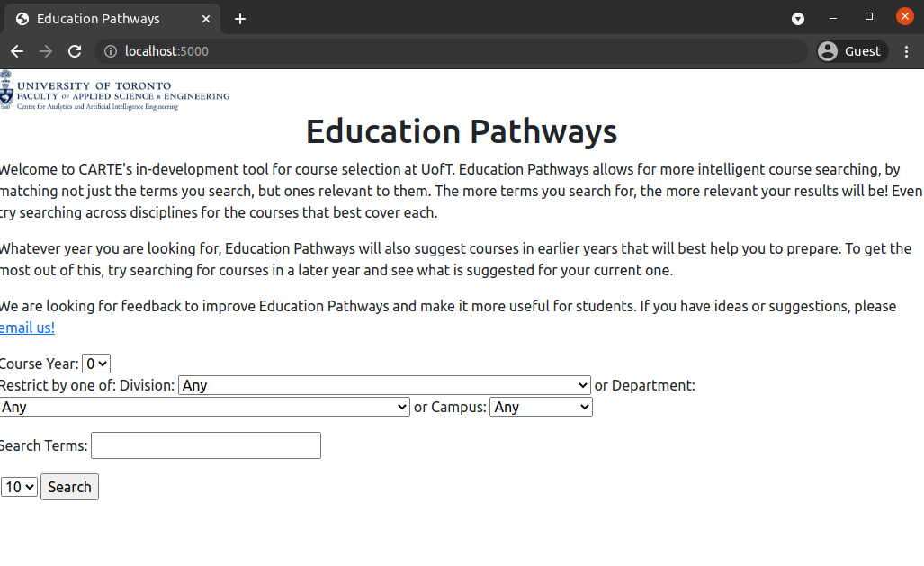Open the browser three-dot menu

[x=906, y=52]
